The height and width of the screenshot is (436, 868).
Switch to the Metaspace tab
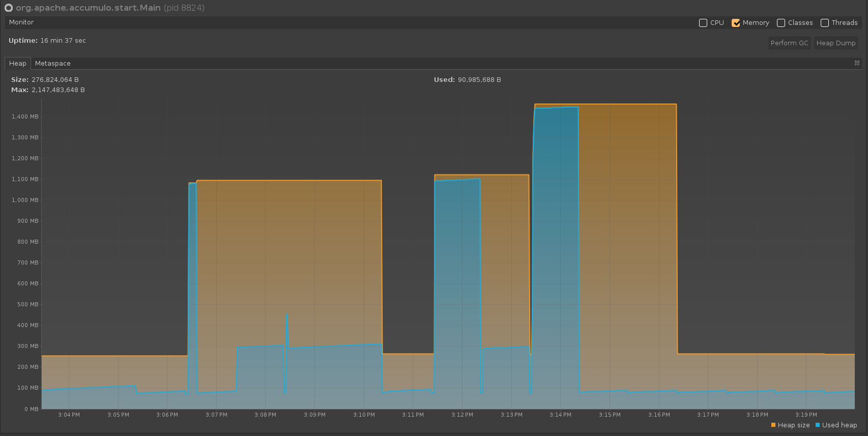click(52, 64)
